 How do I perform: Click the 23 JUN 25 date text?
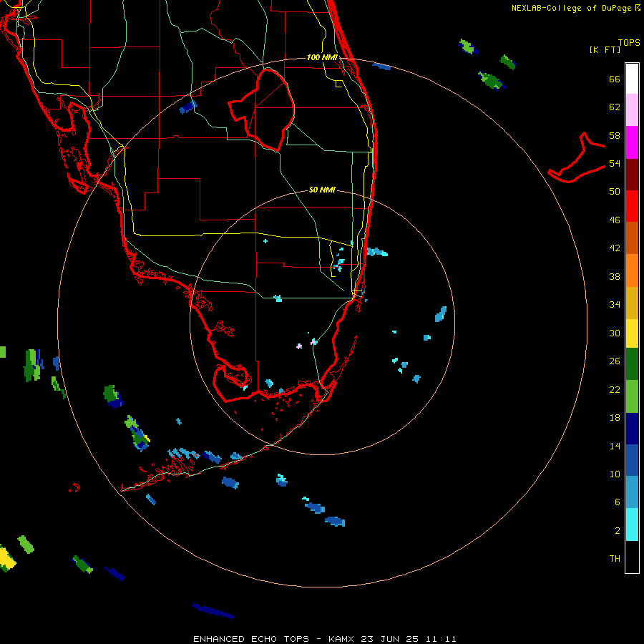[390, 639]
